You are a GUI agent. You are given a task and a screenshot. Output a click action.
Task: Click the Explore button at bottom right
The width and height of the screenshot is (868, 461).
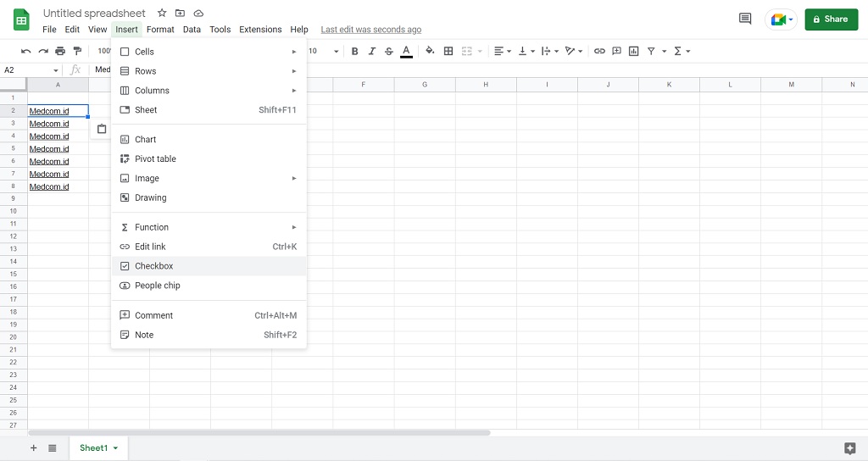(x=850, y=448)
